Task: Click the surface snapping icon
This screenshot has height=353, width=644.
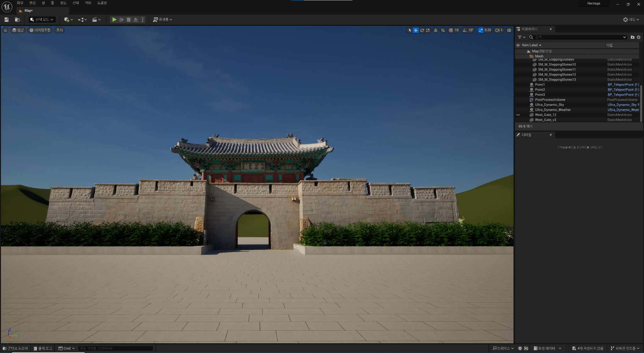Action: tap(443, 30)
